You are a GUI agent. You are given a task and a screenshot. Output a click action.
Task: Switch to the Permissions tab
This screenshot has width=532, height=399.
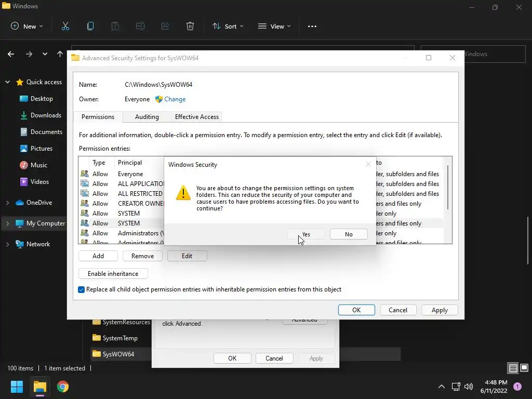[98, 117]
